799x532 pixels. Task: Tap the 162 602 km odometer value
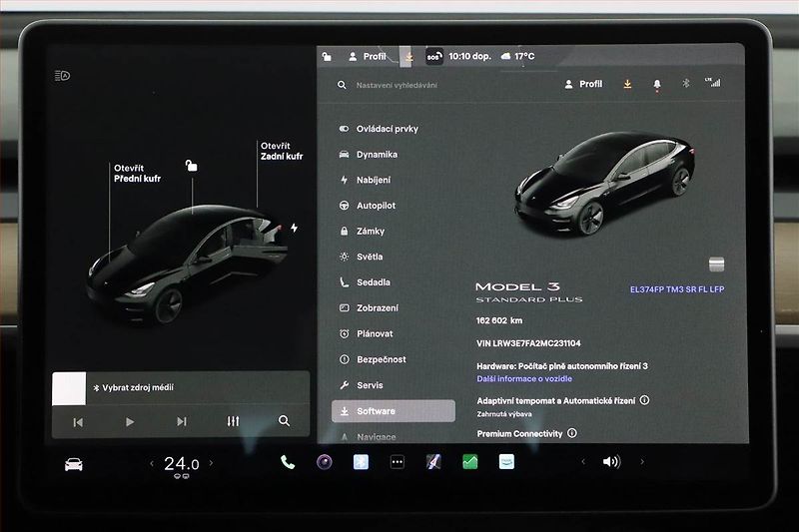pyautogui.click(x=498, y=320)
